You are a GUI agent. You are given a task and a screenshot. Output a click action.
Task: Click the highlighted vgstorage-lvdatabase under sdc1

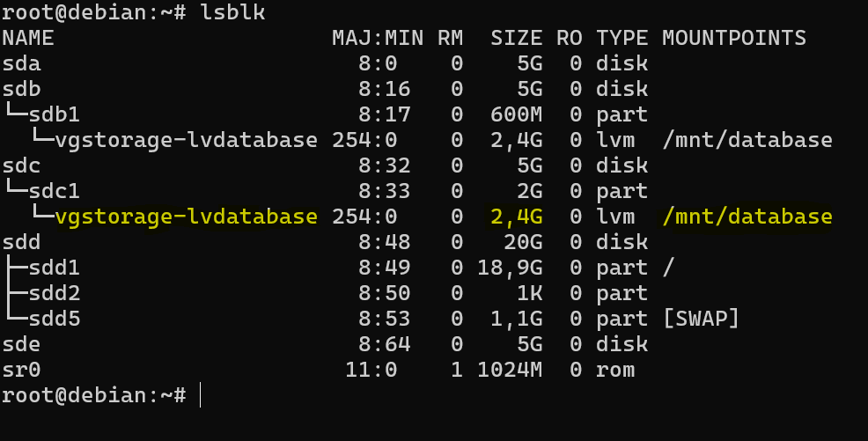pos(185,217)
